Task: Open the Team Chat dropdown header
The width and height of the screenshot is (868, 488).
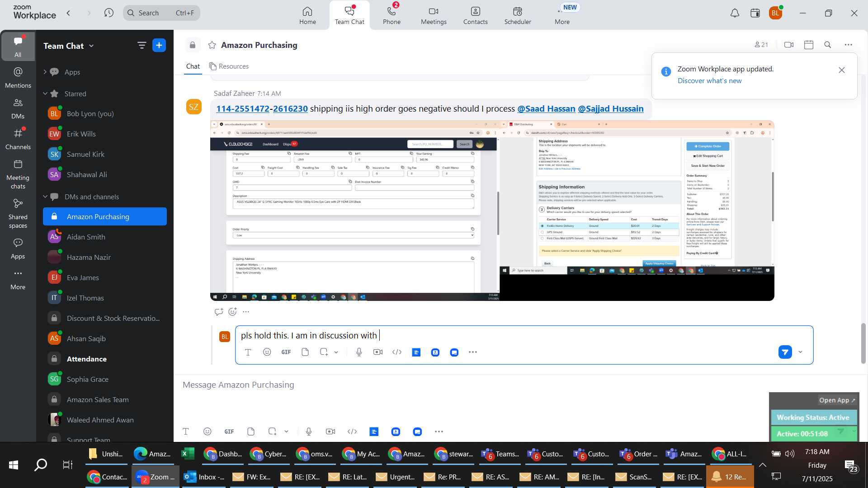Action: [69, 46]
